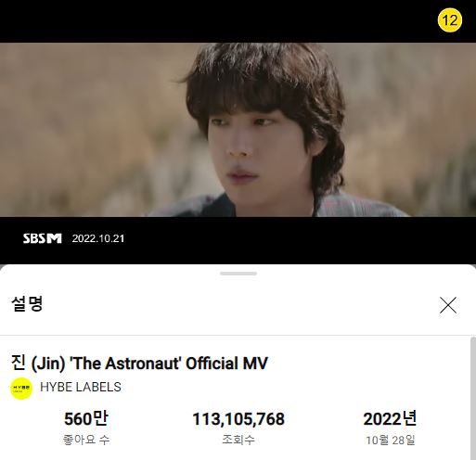Click the video frame to show player controls
The image size is (476, 460).
(238, 130)
